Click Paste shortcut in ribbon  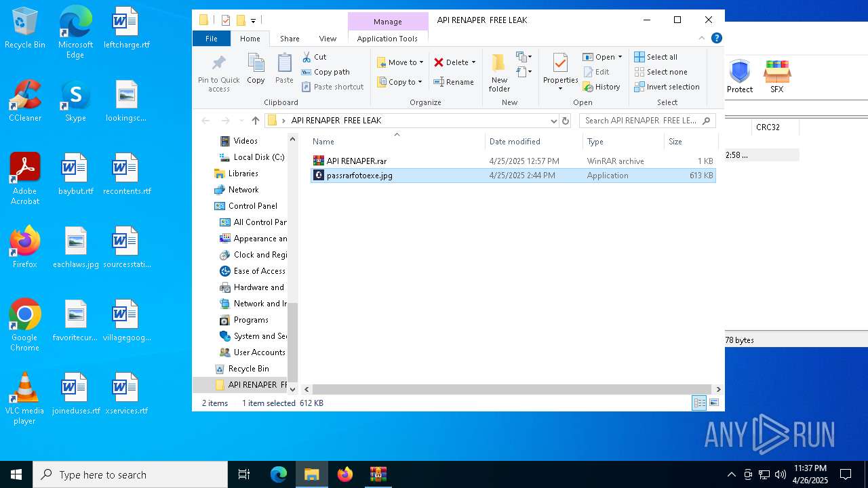pyautogui.click(x=333, y=87)
